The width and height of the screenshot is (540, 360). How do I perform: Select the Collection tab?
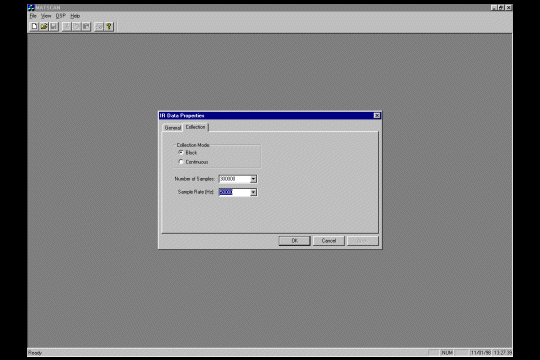point(195,127)
